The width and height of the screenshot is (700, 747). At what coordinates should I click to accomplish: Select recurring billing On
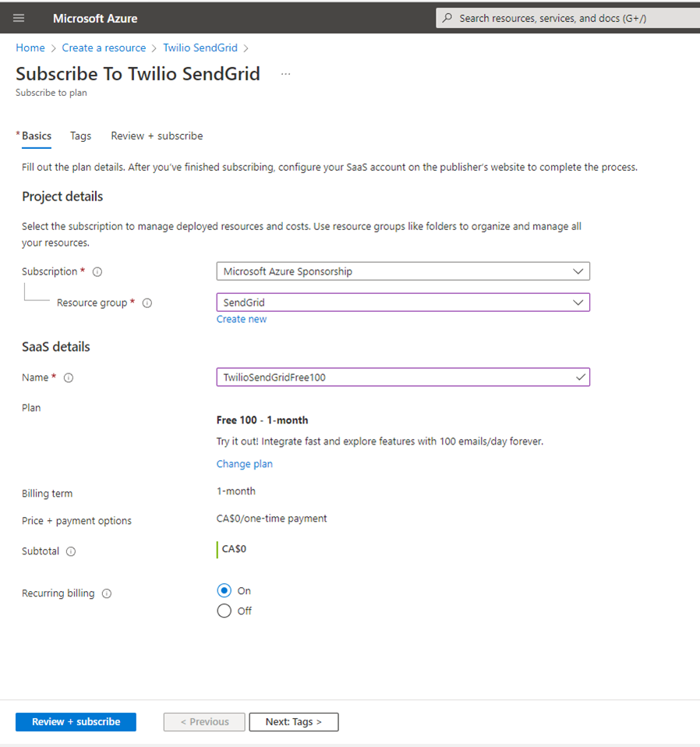tap(224, 591)
